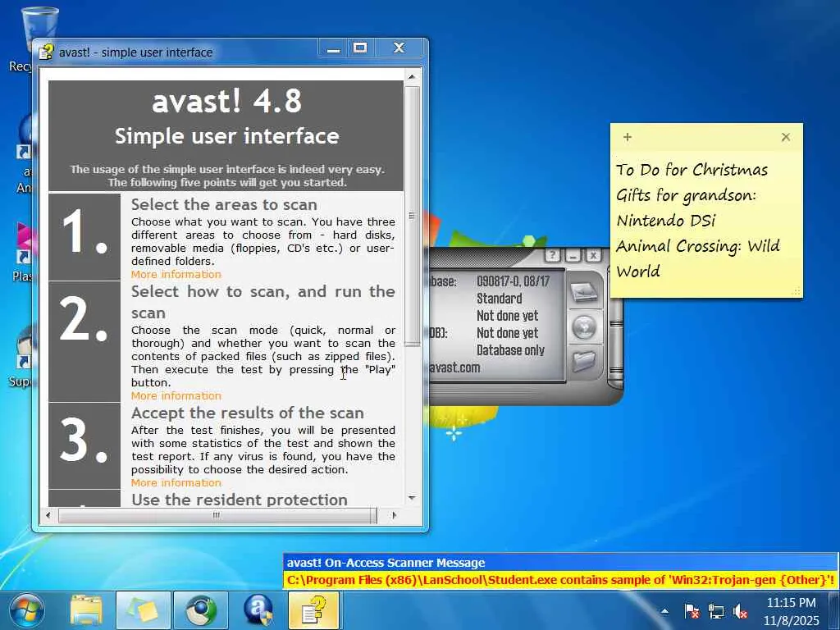Click the On-Access Scanner Message blue title bar

click(559, 563)
